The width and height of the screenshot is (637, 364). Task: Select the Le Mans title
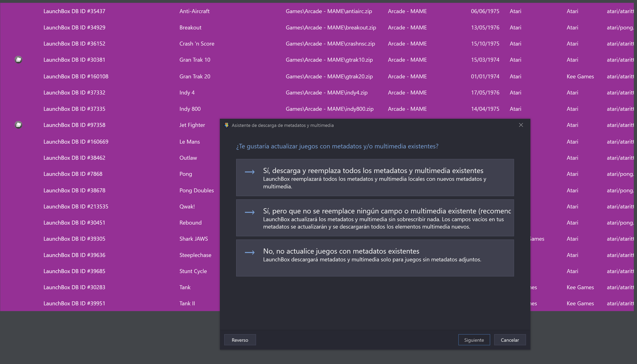point(190,142)
